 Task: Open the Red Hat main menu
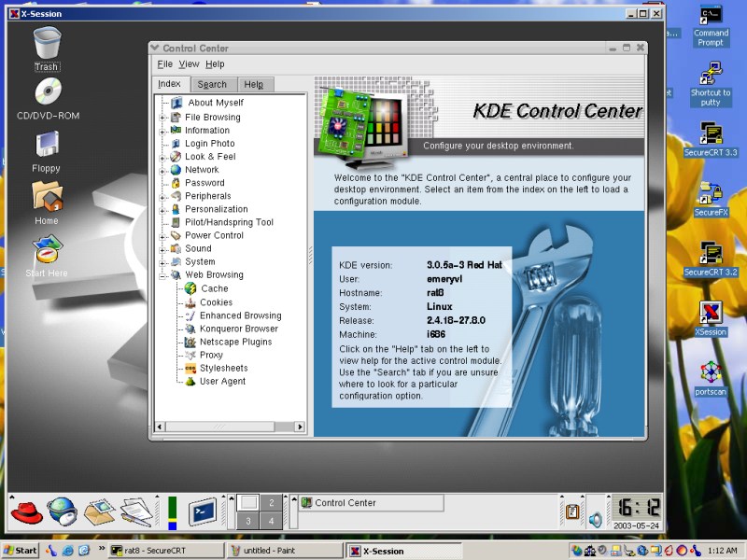[x=27, y=511]
